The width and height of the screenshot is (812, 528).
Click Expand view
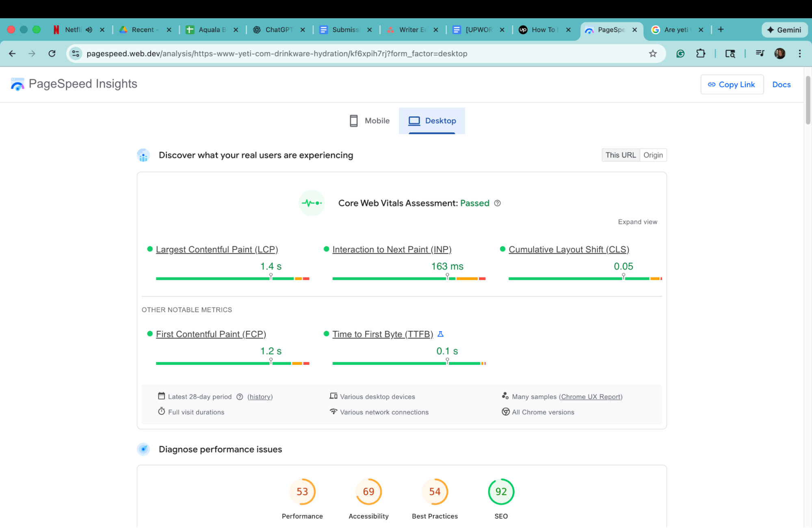click(637, 222)
